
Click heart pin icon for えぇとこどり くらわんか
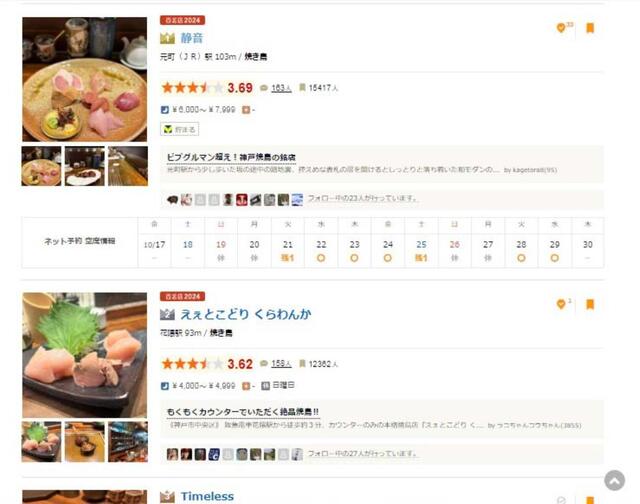pyautogui.click(x=561, y=304)
